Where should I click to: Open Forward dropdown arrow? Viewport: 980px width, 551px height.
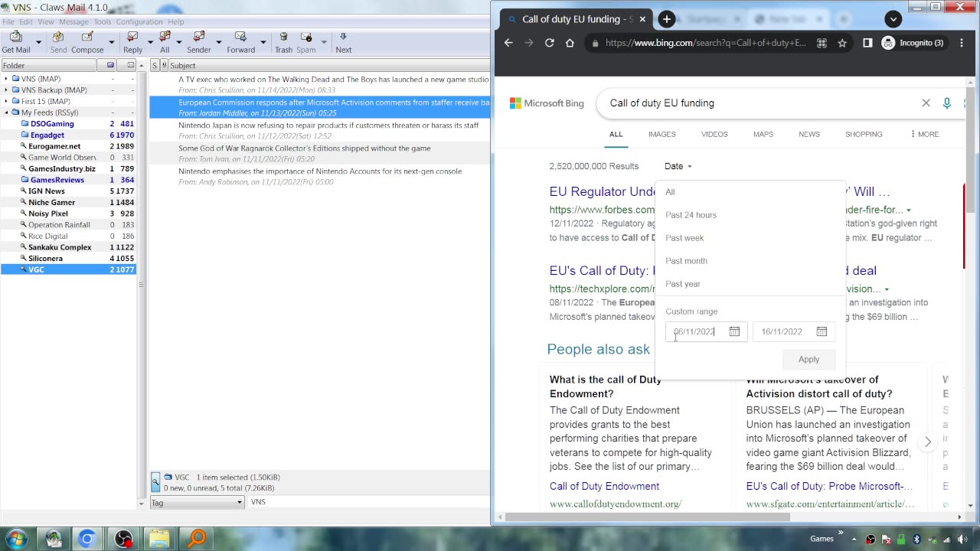[263, 42]
